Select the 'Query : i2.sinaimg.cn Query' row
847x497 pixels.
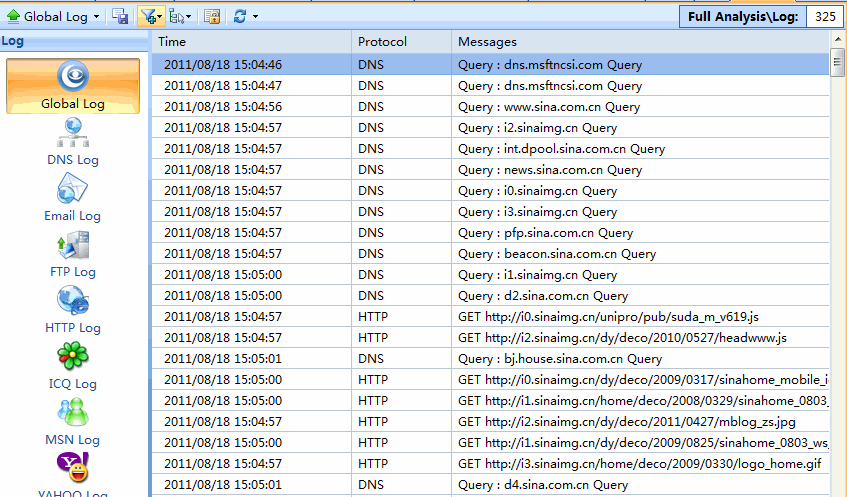[x=490, y=127]
